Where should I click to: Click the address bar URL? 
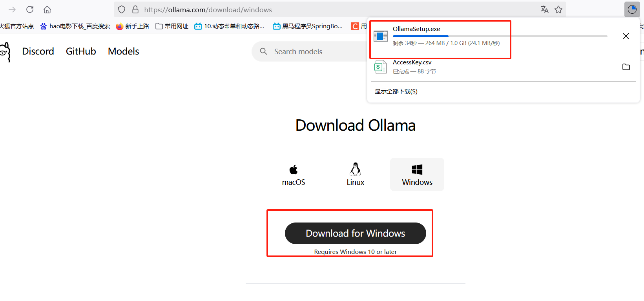(208, 9)
